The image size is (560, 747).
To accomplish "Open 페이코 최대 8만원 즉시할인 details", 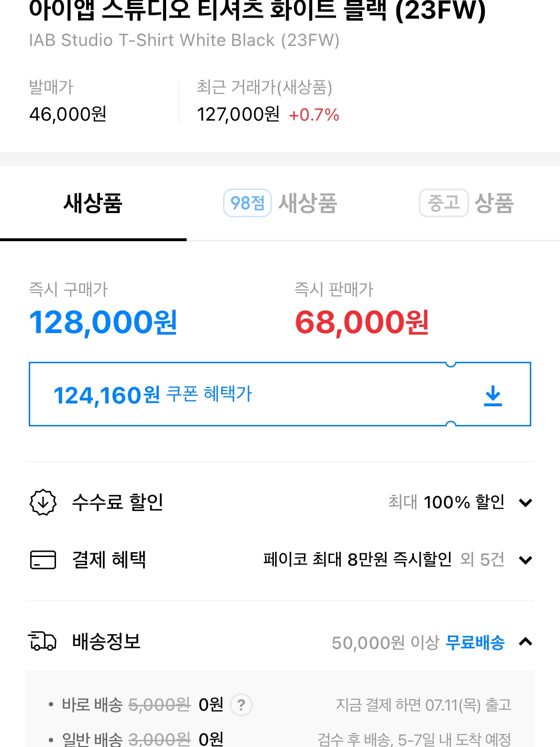I will 358,559.
